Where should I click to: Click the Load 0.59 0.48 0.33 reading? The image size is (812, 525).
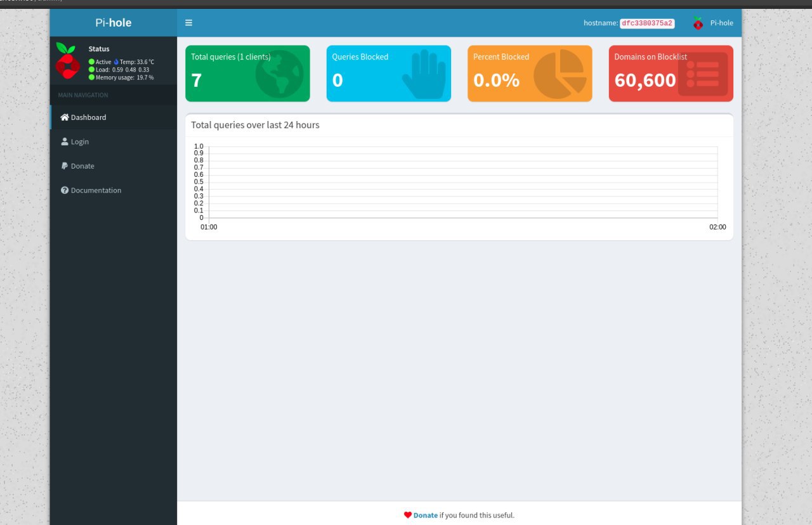(122, 69)
